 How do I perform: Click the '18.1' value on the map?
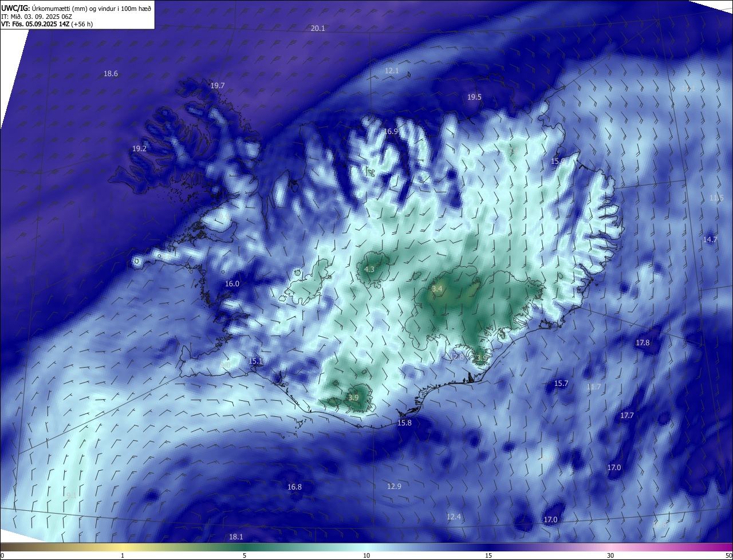(x=236, y=537)
